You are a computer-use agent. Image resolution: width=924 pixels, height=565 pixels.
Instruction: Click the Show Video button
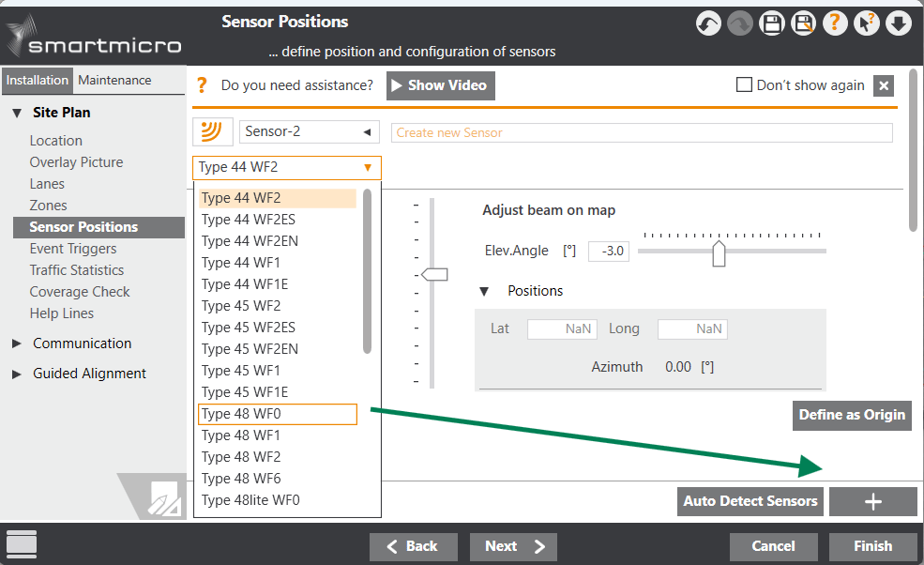pos(441,85)
